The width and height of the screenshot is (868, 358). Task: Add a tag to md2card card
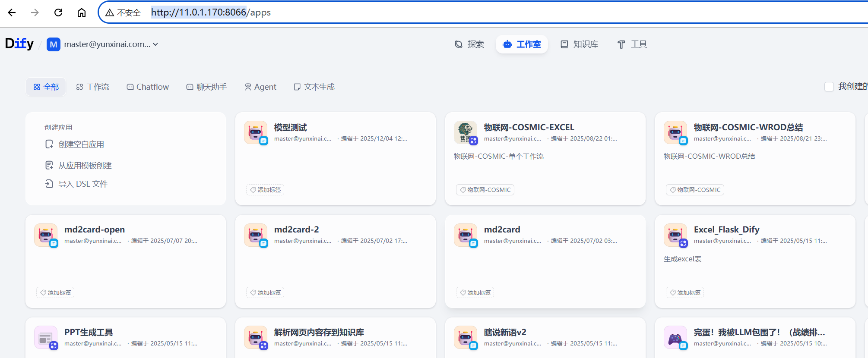coord(475,292)
